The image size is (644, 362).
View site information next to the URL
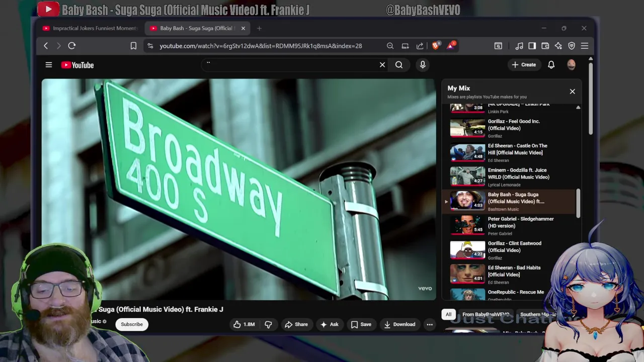[150, 46]
